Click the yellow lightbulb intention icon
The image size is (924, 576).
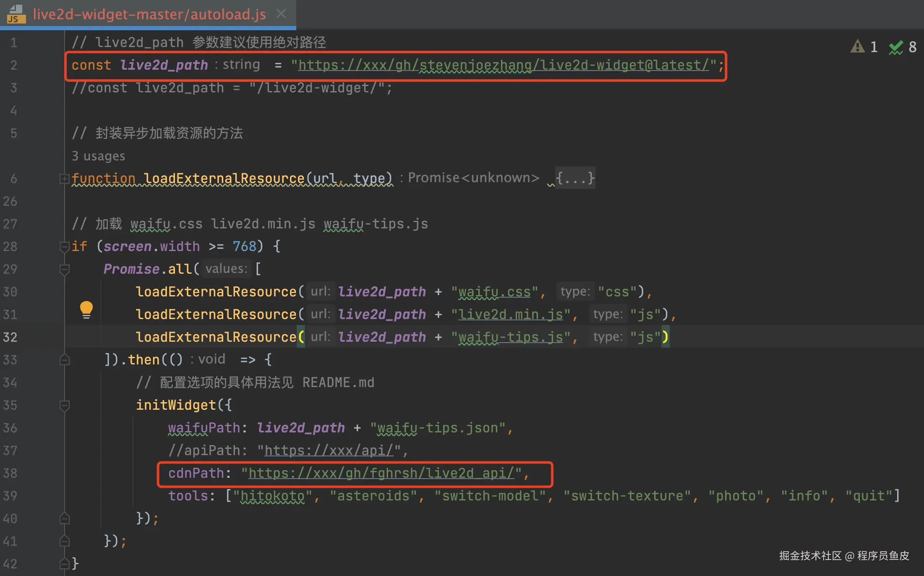coord(86,310)
